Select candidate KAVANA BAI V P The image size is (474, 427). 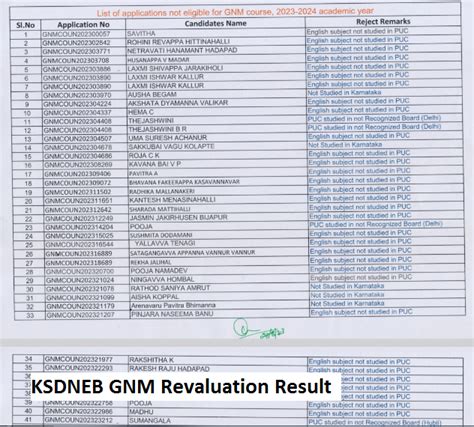[x=155, y=164]
